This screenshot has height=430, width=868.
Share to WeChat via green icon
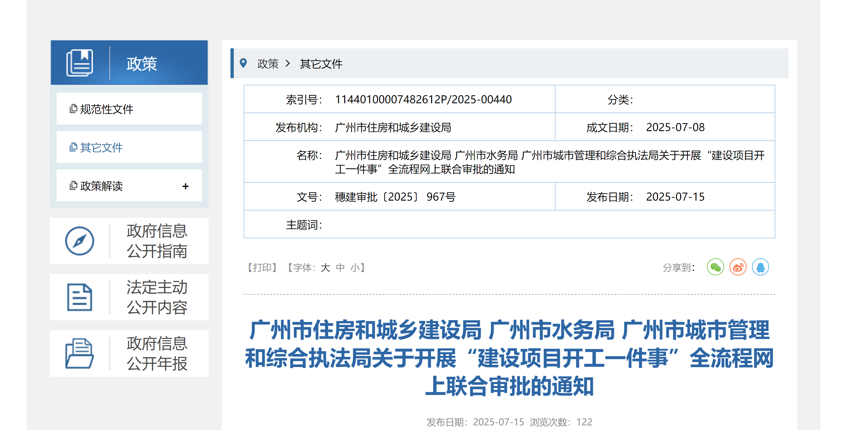pyautogui.click(x=715, y=267)
